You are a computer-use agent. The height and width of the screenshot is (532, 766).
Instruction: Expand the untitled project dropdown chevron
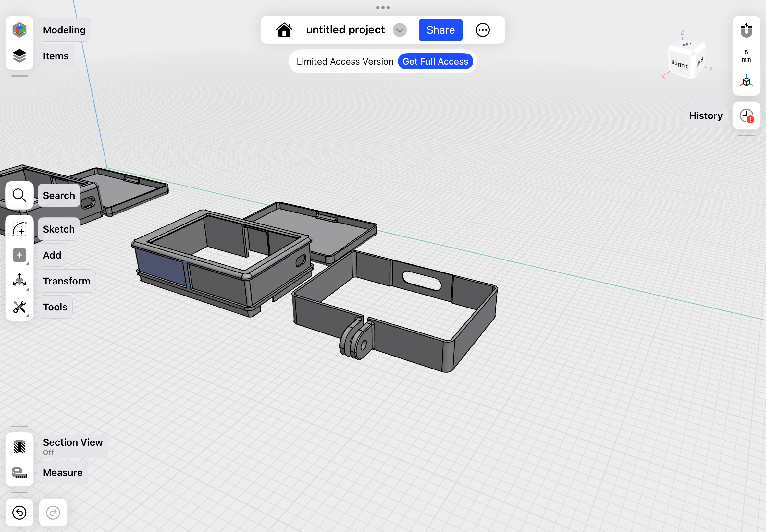click(x=400, y=30)
